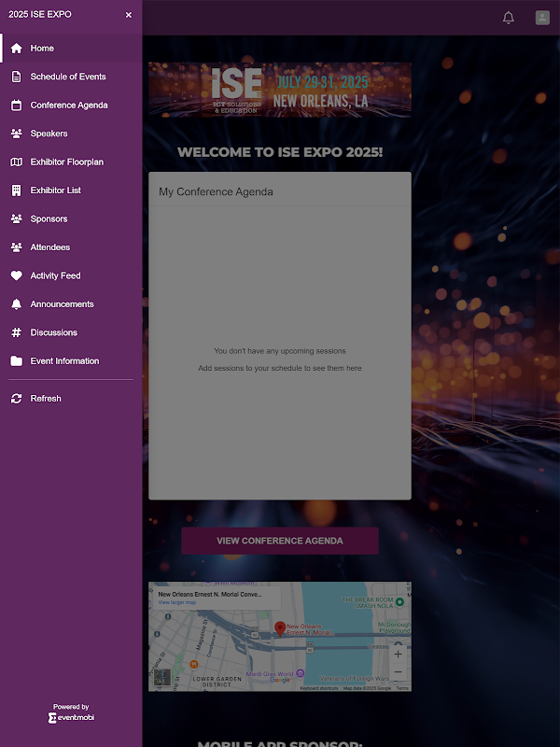Screen dimensions: 560x747
Task: Select Attendees menu label
Action: [50, 247]
